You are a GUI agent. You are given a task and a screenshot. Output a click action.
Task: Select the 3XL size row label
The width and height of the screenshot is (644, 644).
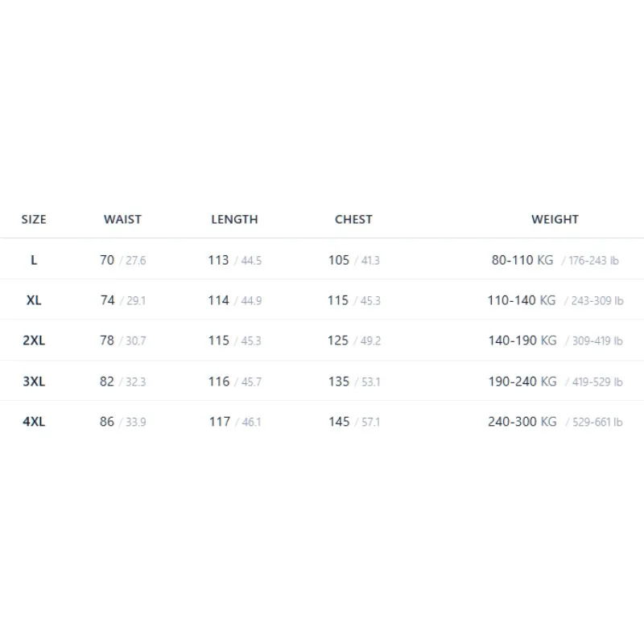pos(34,382)
